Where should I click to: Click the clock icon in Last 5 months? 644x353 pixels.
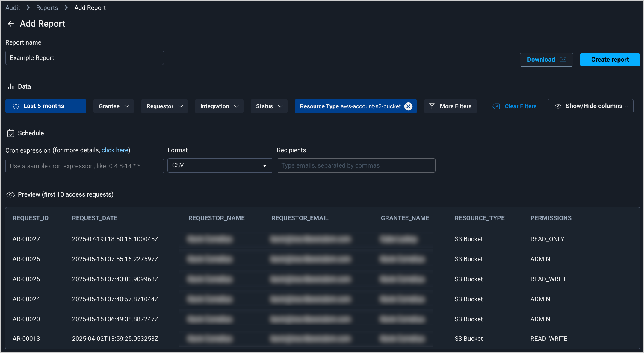16,106
